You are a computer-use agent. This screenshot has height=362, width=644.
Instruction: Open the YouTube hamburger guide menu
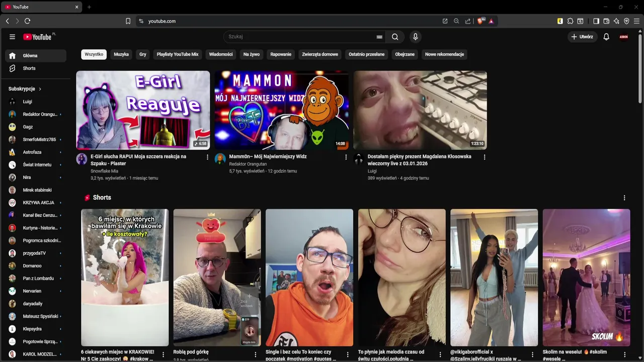coord(12,37)
